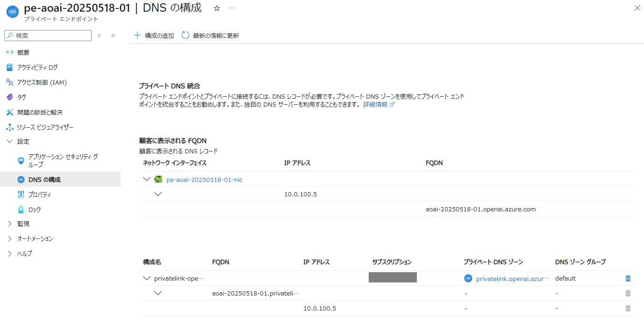Refresh with 最新の情報に更新
644x325 pixels.
210,36
